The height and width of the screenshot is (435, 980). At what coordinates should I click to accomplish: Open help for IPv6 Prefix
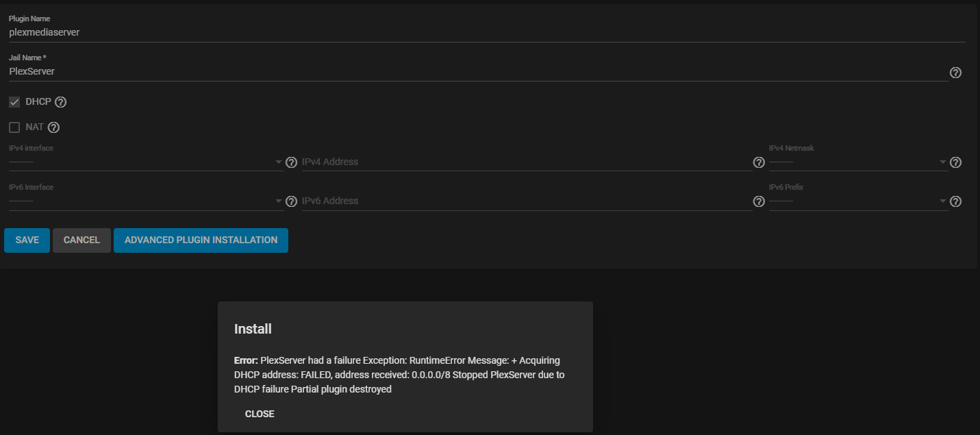click(956, 201)
